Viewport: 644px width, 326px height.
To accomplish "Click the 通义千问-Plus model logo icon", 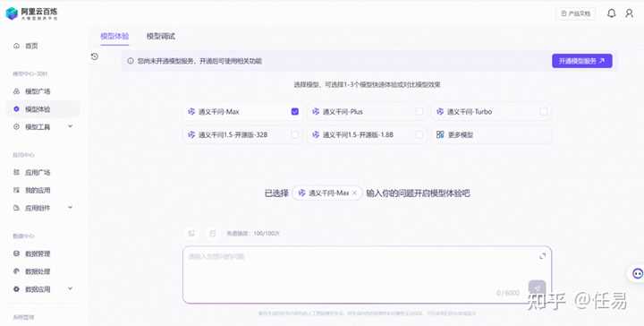I will coord(316,111).
